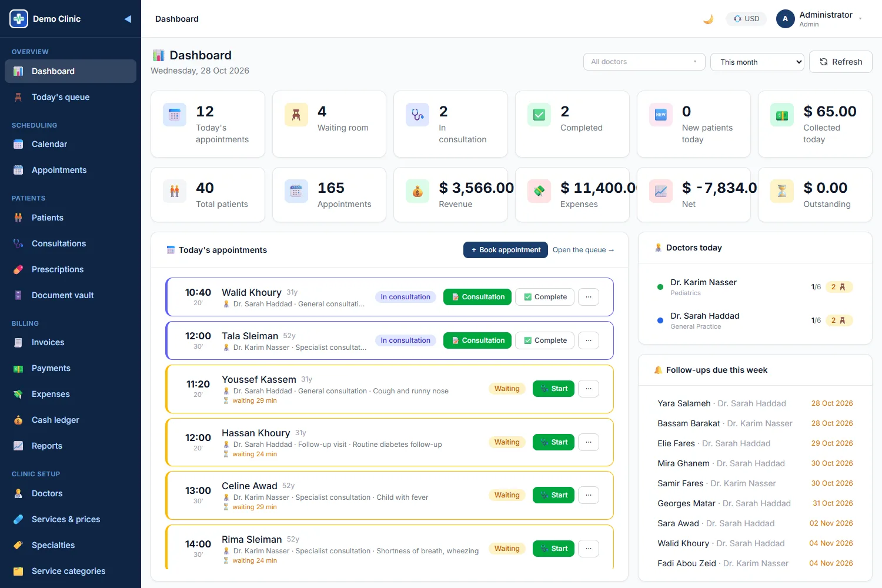
Task: Toggle dark mode moon icon
Action: [x=709, y=19]
